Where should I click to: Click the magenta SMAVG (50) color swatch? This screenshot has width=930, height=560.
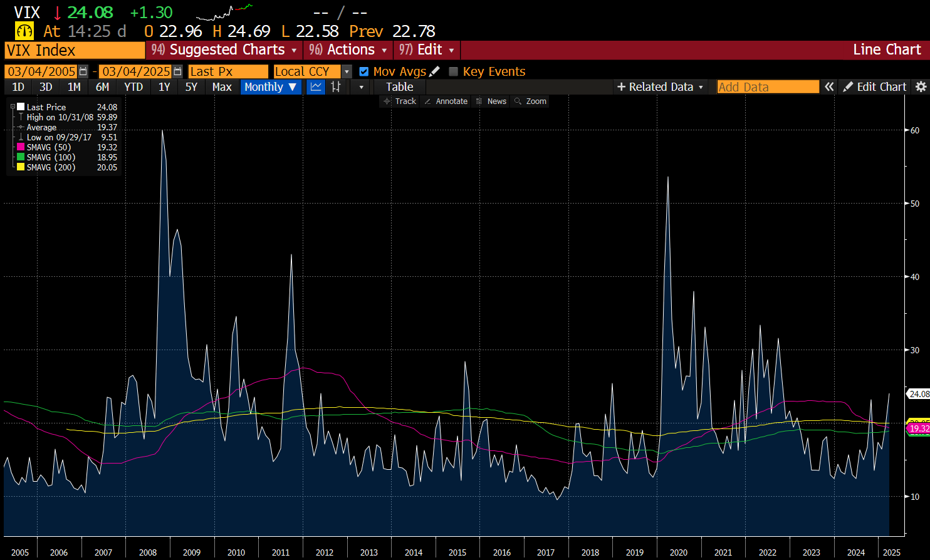click(x=21, y=147)
